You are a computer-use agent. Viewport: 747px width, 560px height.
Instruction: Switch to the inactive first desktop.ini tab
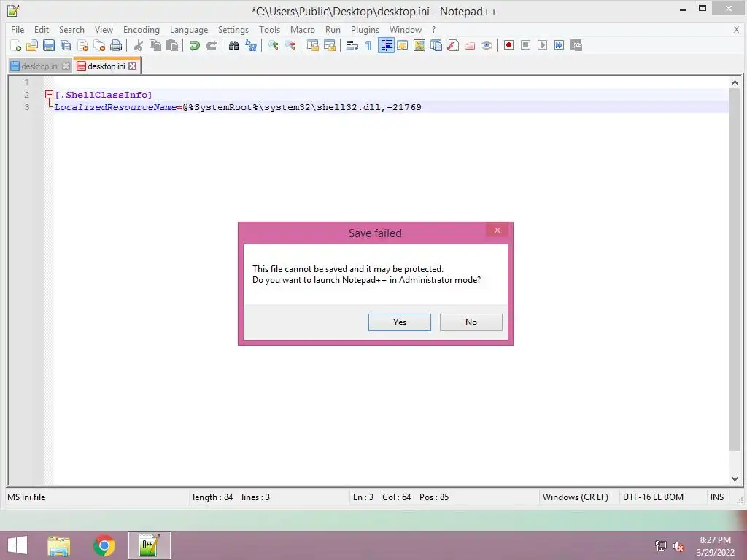click(x=39, y=66)
